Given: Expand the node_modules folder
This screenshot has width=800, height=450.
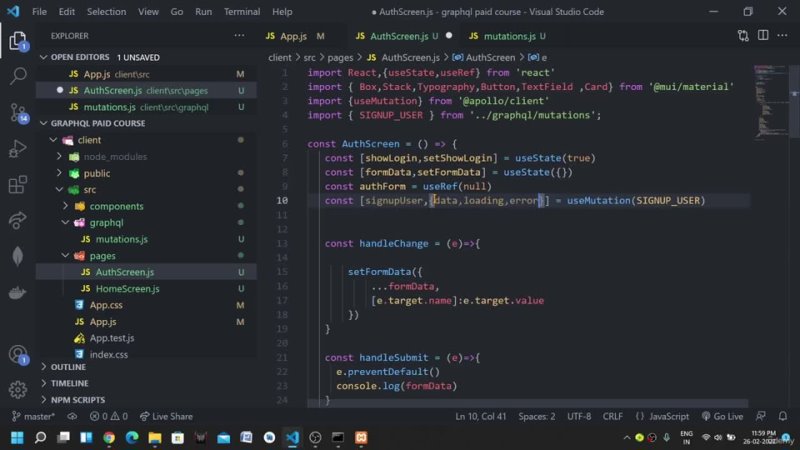Looking at the screenshot, I should 59,156.
